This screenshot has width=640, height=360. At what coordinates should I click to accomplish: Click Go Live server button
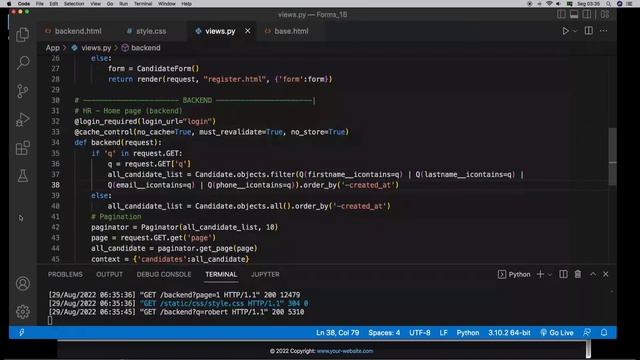click(557, 333)
